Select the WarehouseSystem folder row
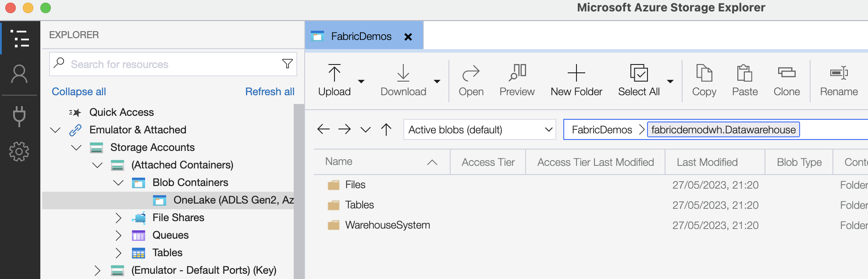 tap(388, 225)
